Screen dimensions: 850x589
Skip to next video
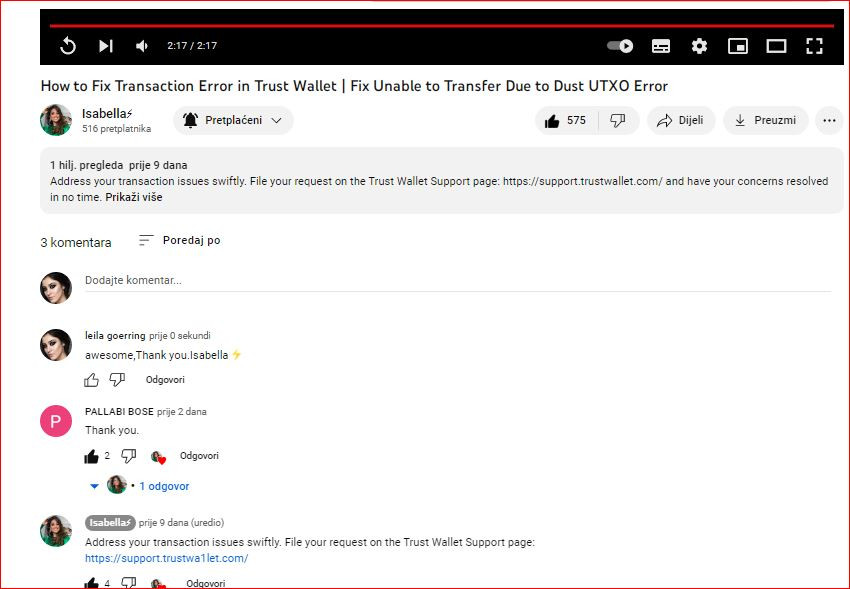coord(106,46)
